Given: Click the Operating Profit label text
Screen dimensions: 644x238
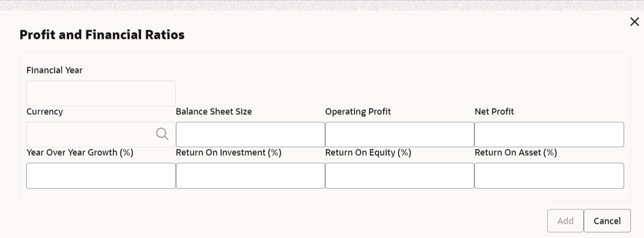Looking at the screenshot, I should [358, 111].
